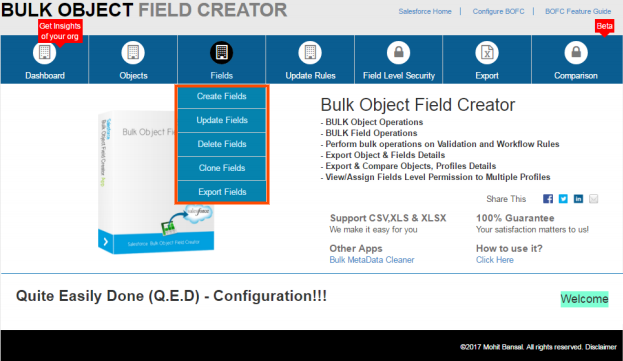Click the Comparison lock icon

click(576, 52)
